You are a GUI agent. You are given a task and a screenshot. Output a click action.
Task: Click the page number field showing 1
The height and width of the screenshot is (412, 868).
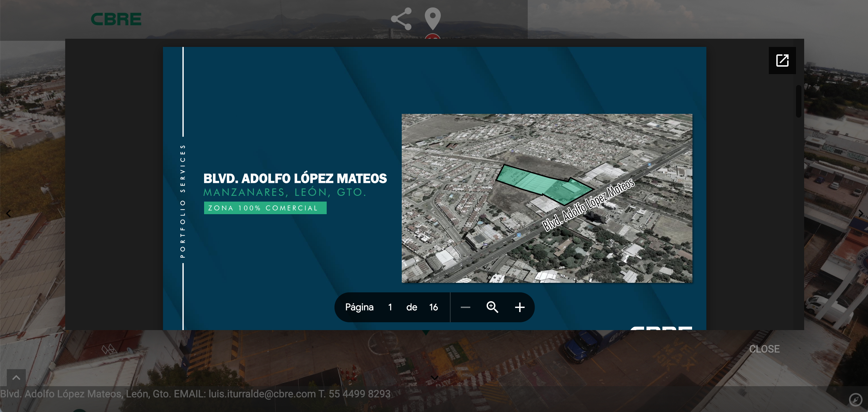(390, 307)
